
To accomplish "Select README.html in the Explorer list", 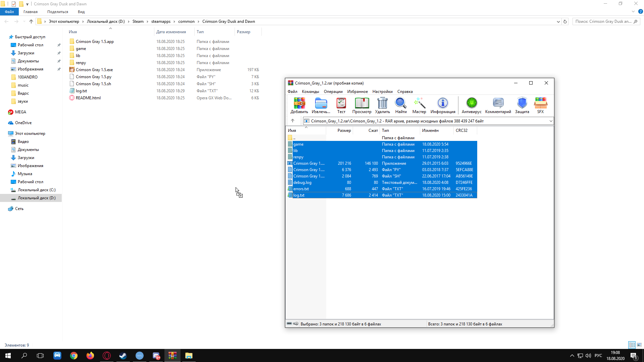I will 88,98.
